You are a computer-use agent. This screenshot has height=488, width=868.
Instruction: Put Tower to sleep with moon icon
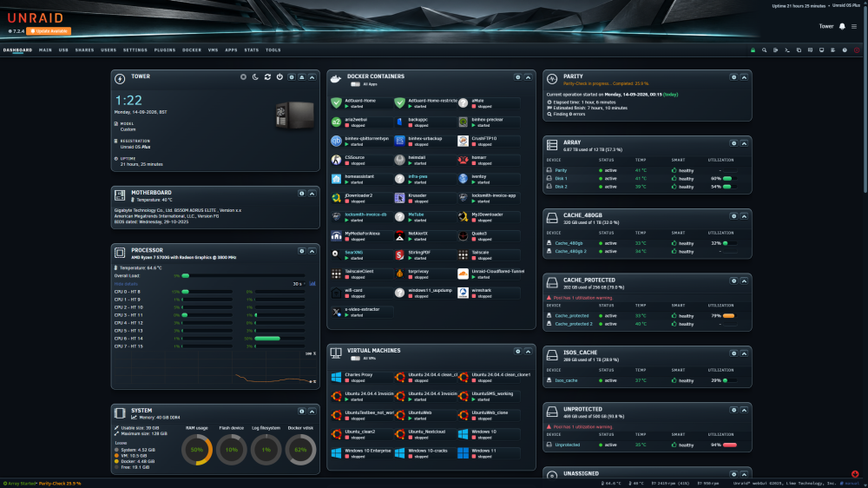pos(255,77)
